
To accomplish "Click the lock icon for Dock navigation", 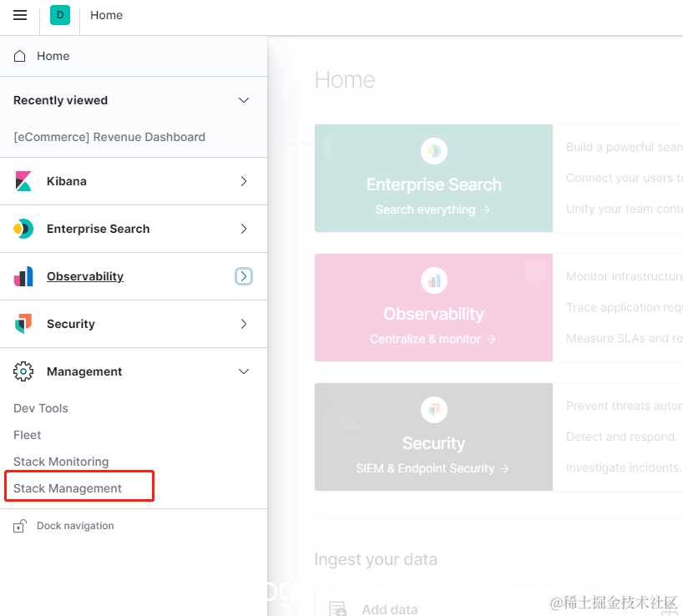I will click(19, 526).
